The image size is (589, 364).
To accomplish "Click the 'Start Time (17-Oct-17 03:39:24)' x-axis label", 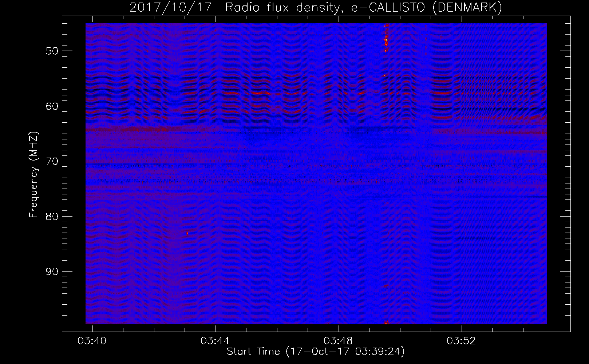I will 316,352.
